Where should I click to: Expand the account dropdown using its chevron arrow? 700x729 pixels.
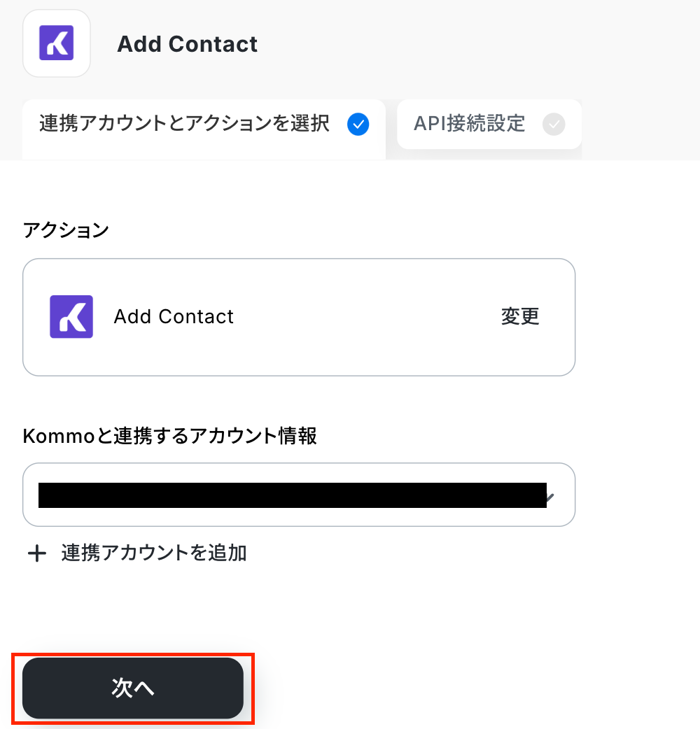[549, 497]
